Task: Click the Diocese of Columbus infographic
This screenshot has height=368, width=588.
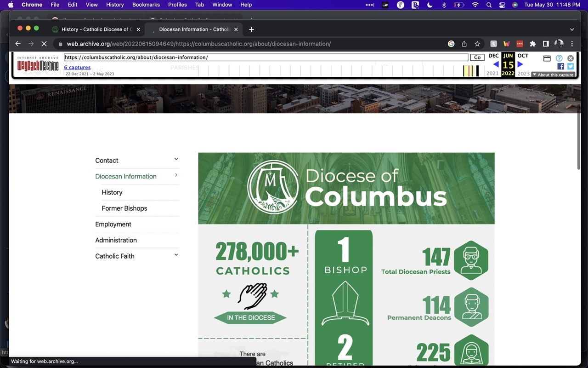Action: click(x=346, y=259)
